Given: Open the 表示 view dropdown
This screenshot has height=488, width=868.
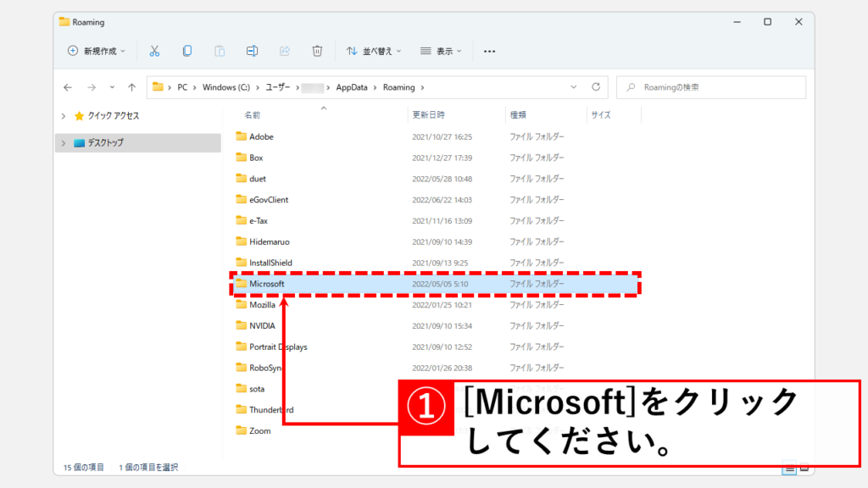Looking at the screenshot, I should [442, 51].
